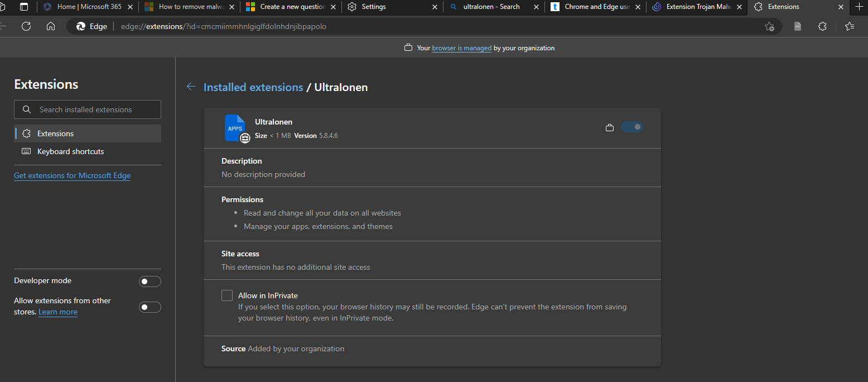The image size is (868, 382).
Task: Click the Search installed extensions field
Action: [88, 109]
